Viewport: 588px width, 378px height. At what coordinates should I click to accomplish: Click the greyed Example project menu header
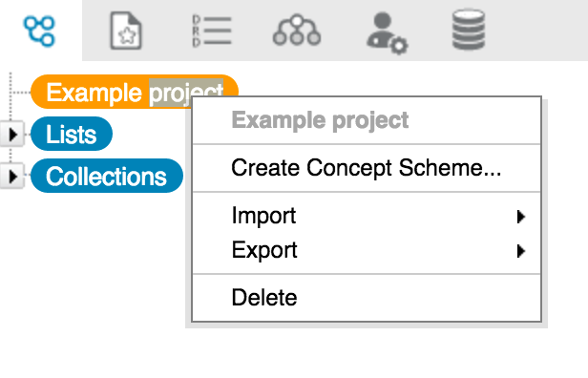coord(320,120)
